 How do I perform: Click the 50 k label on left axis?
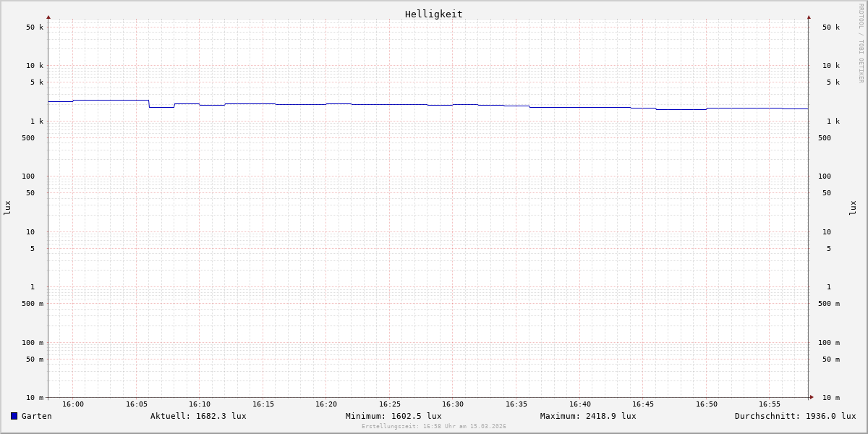[35, 27]
